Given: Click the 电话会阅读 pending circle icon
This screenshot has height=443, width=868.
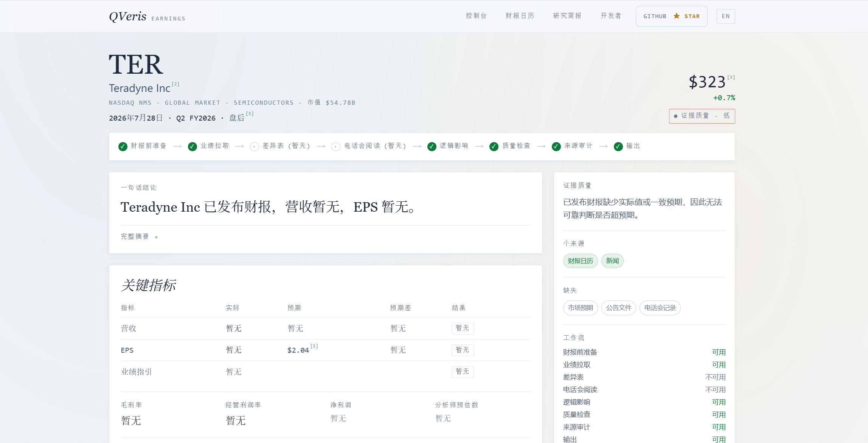Looking at the screenshot, I should 336,146.
